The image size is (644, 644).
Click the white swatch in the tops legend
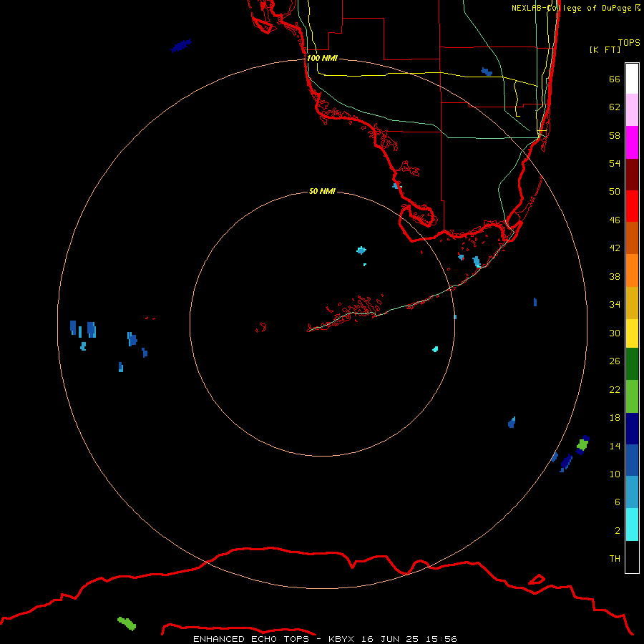point(632,79)
